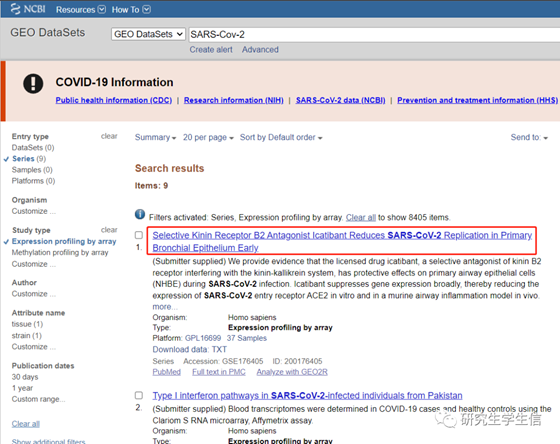Click the Create alert link
This screenshot has height=444, width=560.
[211, 50]
